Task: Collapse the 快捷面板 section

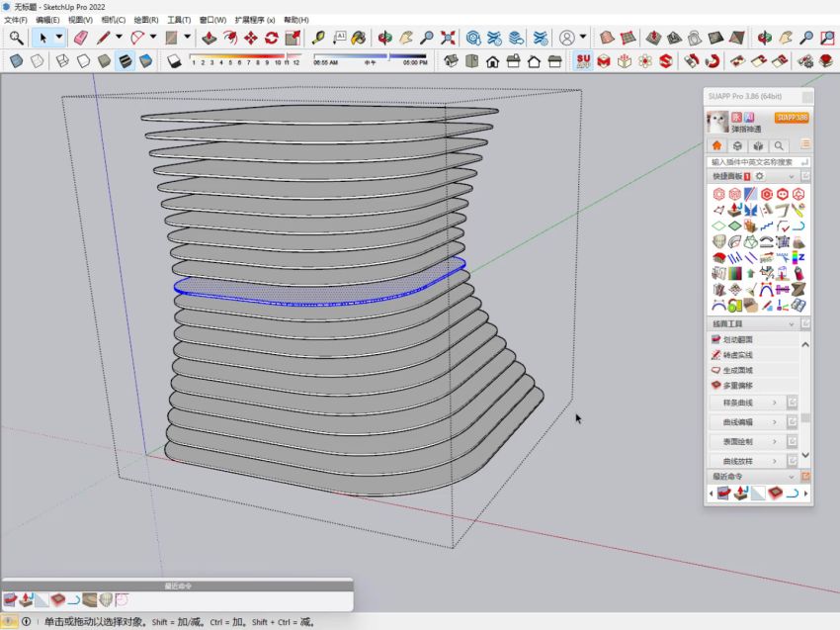Action: coord(792,176)
